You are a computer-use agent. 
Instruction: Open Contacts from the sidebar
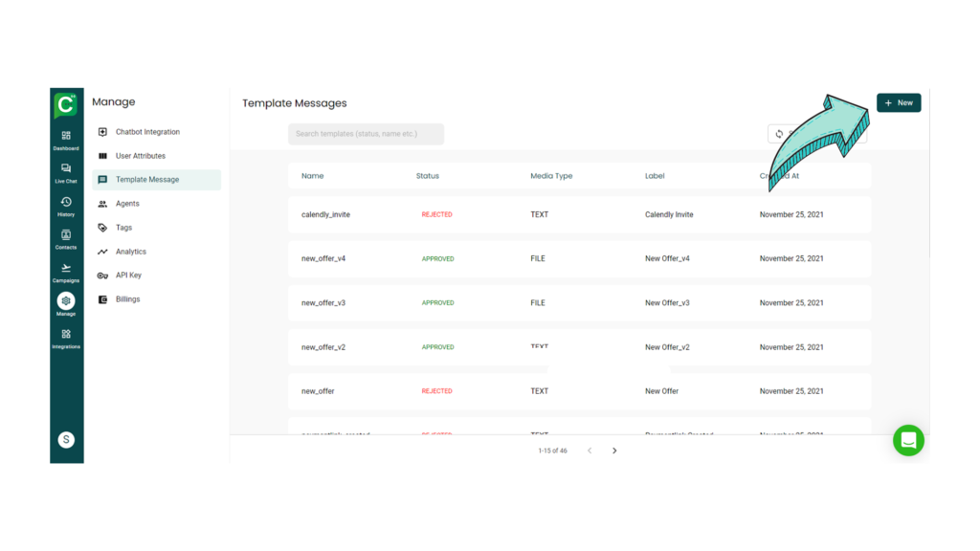coord(66,238)
